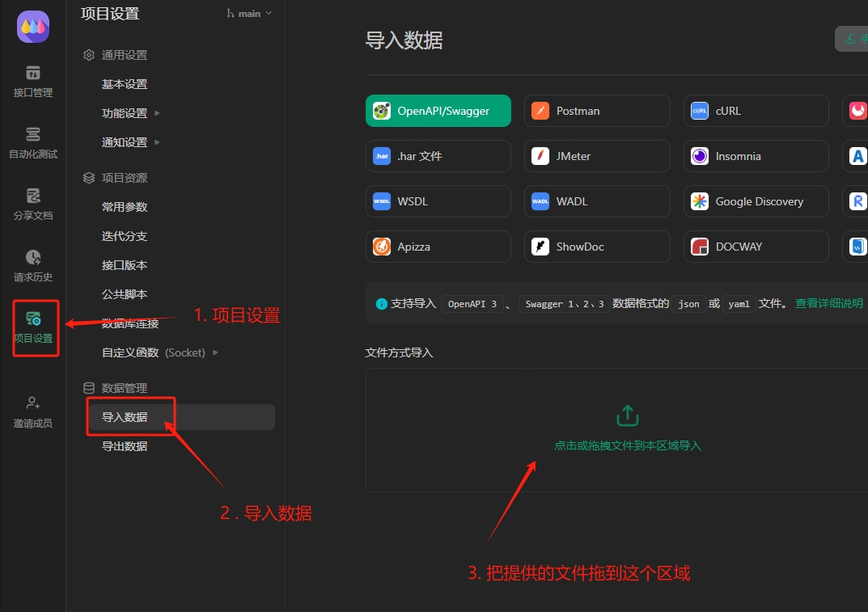This screenshot has height=612, width=868.
Task: Select the WSDL import tile
Action: pyautogui.click(x=438, y=200)
